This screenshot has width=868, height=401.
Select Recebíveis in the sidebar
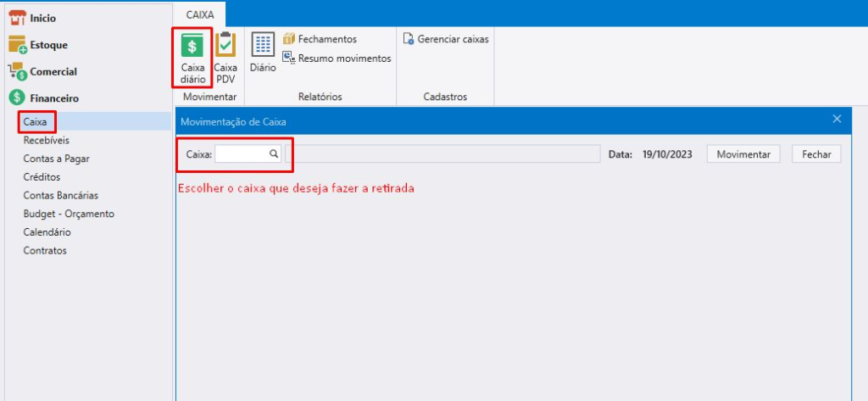coord(47,140)
